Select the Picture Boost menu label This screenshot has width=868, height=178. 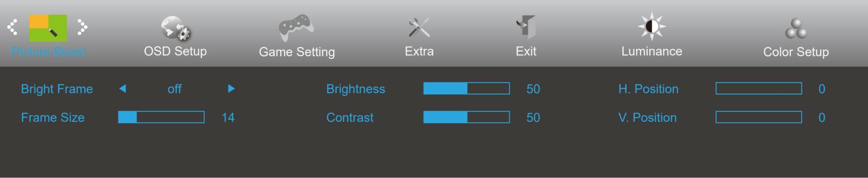point(48,52)
